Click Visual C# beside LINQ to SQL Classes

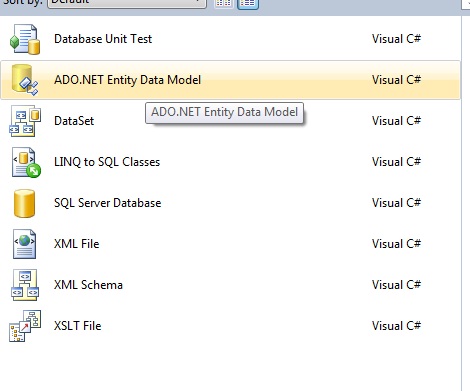[396, 162]
